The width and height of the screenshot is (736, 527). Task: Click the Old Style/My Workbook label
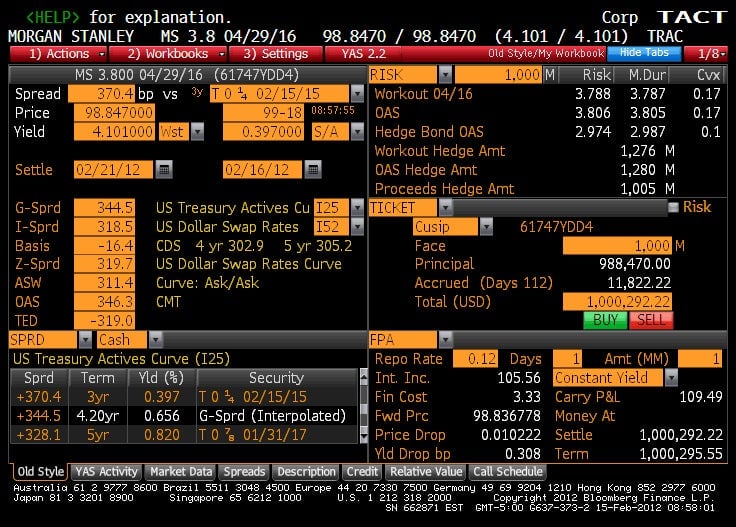click(x=546, y=53)
